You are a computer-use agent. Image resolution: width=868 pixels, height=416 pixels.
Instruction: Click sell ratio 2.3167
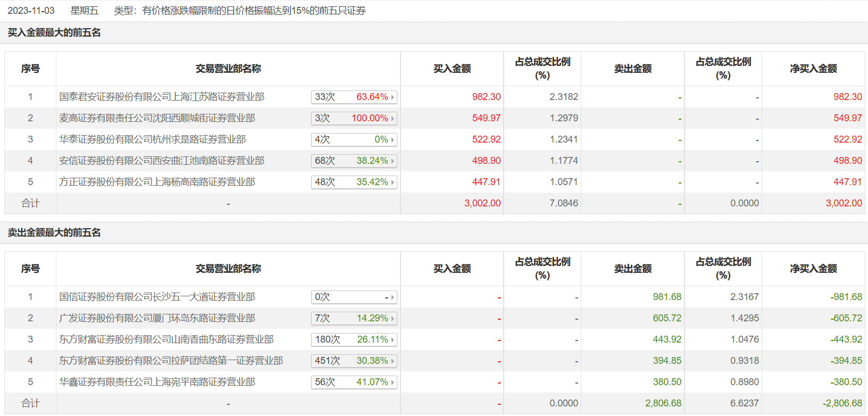pyautogui.click(x=745, y=297)
